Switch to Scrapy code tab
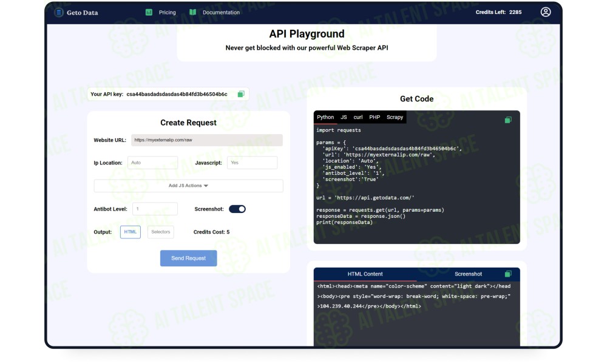Image resolution: width=607 pixels, height=364 pixels. tap(395, 117)
